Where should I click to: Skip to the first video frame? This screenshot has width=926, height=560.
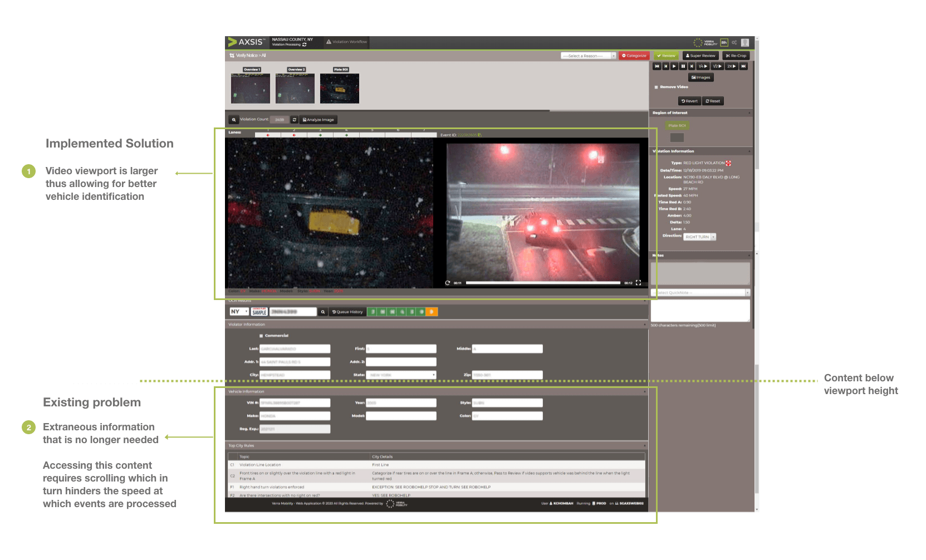[657, 66]
